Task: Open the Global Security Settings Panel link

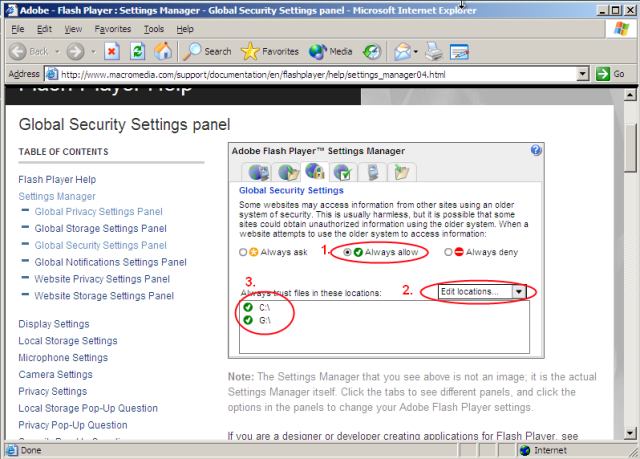Action: 100,245
